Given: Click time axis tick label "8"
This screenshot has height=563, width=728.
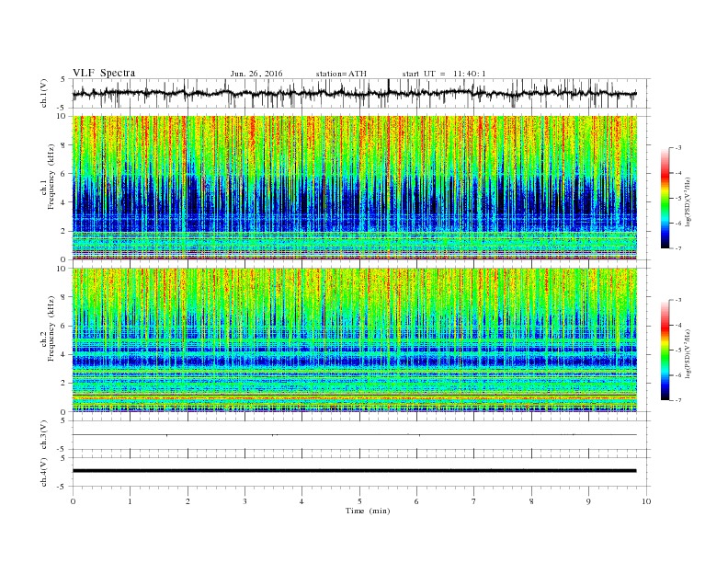Looking at the screenshot, I should (531, 501).
